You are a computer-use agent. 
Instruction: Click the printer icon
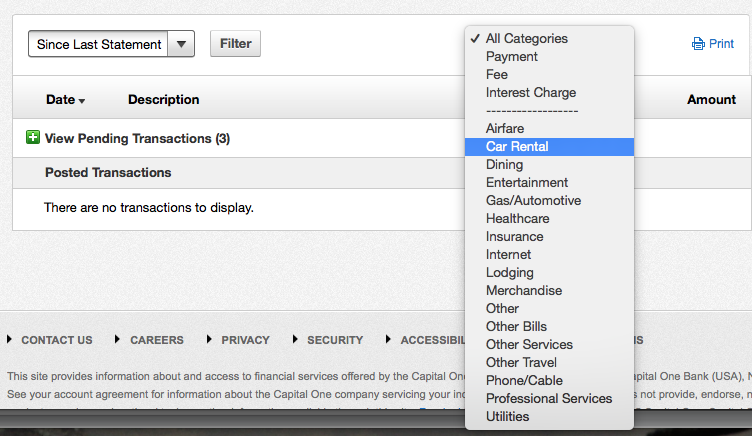point(698,44)
